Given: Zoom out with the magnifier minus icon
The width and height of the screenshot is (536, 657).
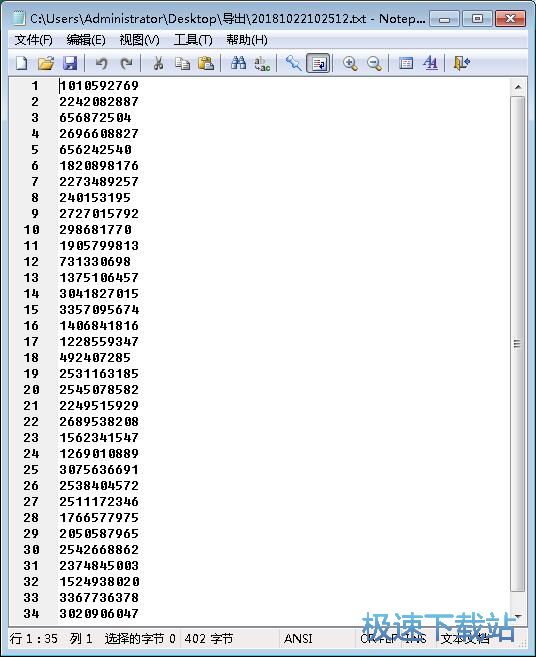Looking at the screenshot, I should click(374, 63).
